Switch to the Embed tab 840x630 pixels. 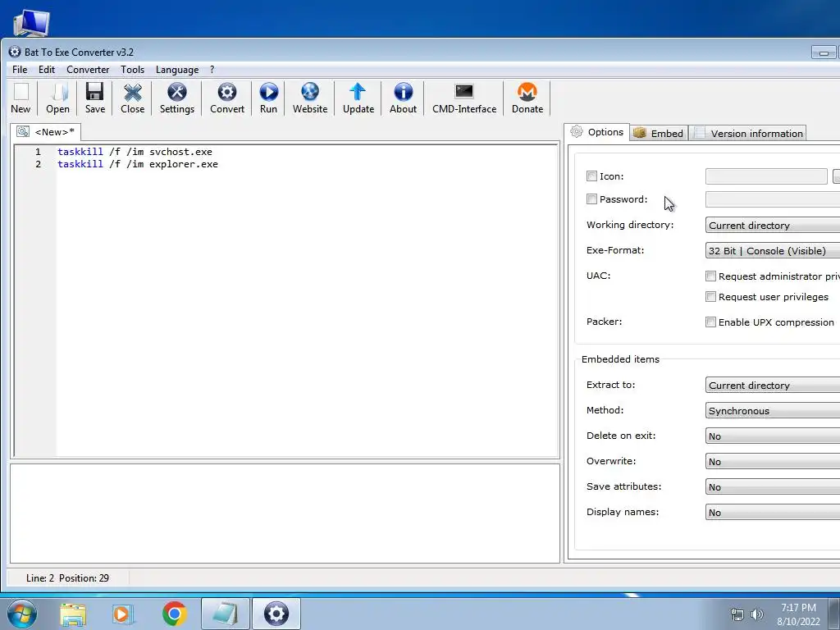click(659, 134)
